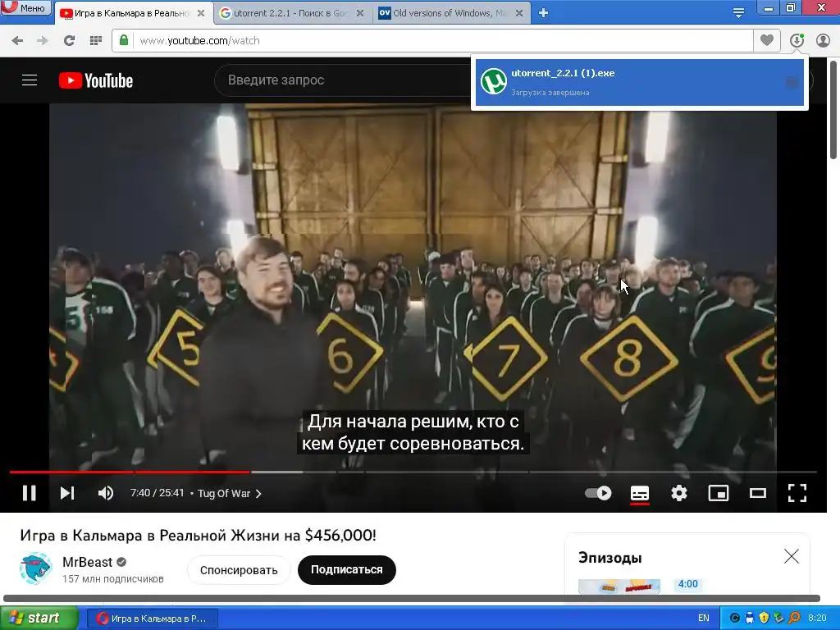
Task: Add page to bookmarks with heart icon
Action: point(767,40)
